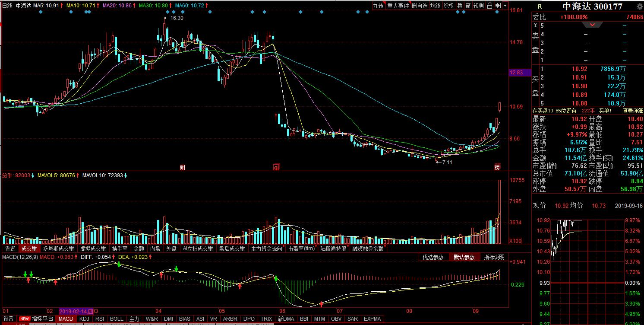Open the 陆股通持股 tab
The width and height of the screenshot is (644, 325).
[x=333, y=249]
